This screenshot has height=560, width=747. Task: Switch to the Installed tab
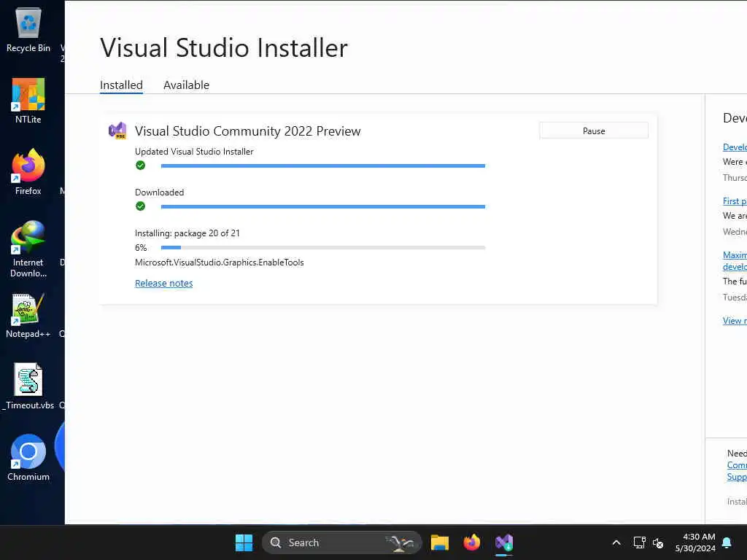[121, 85]
